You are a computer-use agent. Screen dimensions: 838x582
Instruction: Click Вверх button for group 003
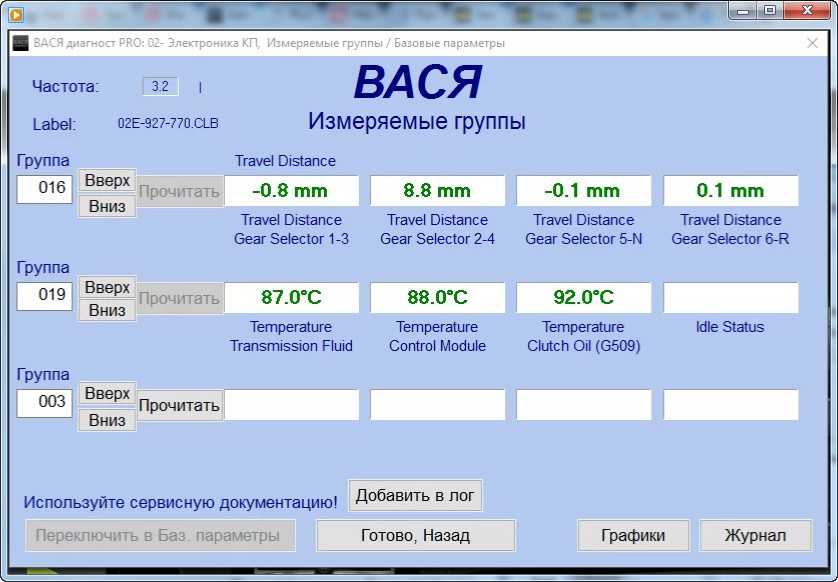pos(107,394)
